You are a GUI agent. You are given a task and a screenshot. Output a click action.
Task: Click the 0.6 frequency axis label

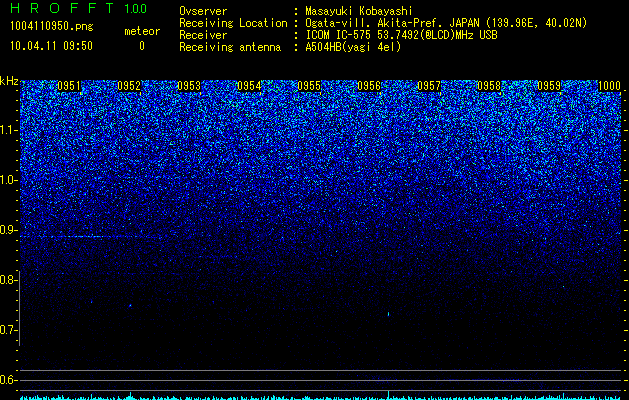pos(8,380)
